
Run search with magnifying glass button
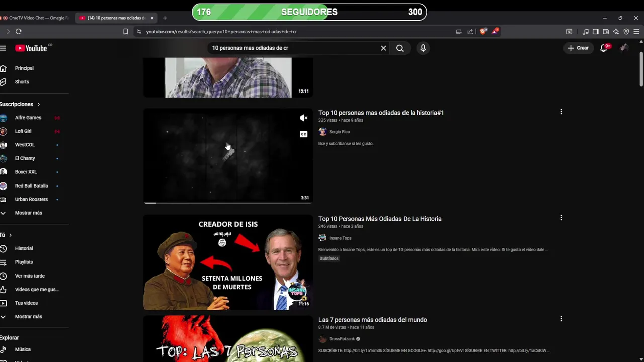pyautogui.click(x=400, y=48)
